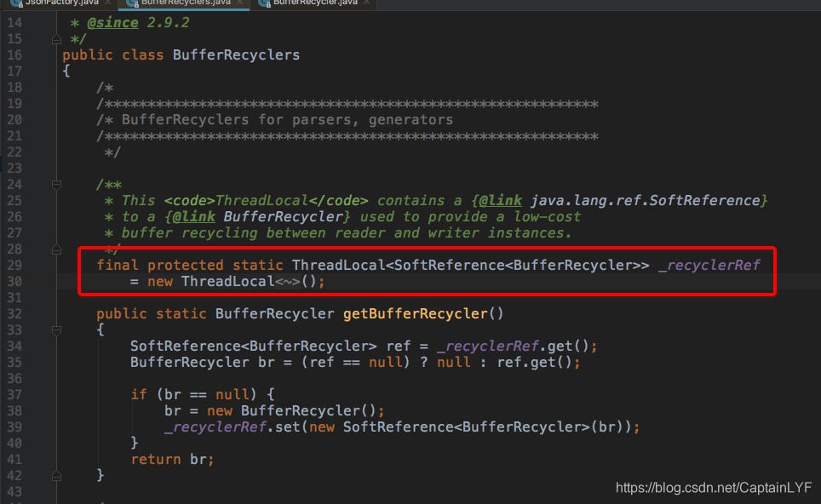The image size is (821, 504).
Task: Click the @since tag in the comment
Action: click(x=112, y=23)
